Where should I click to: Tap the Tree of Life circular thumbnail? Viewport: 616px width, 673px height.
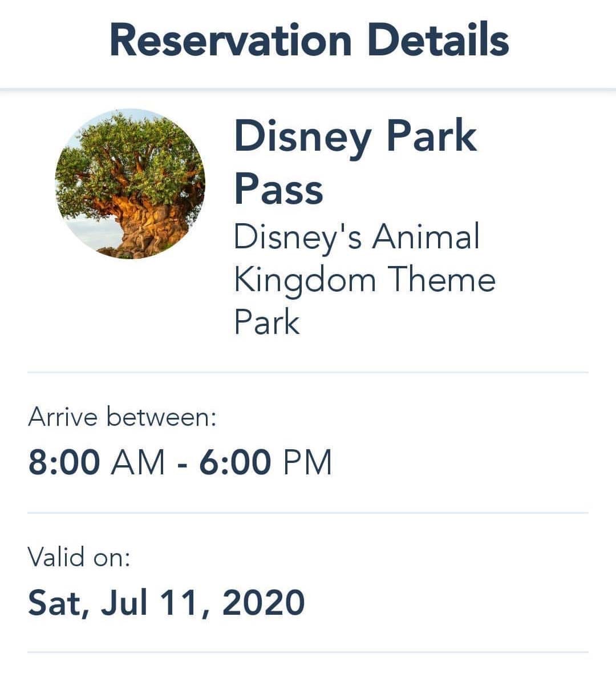click(x=130, y=184)
